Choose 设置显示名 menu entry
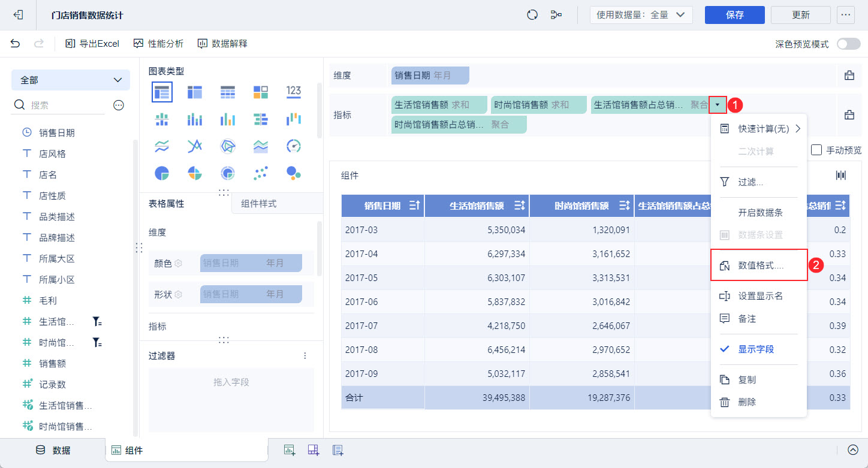 point(759,296)
